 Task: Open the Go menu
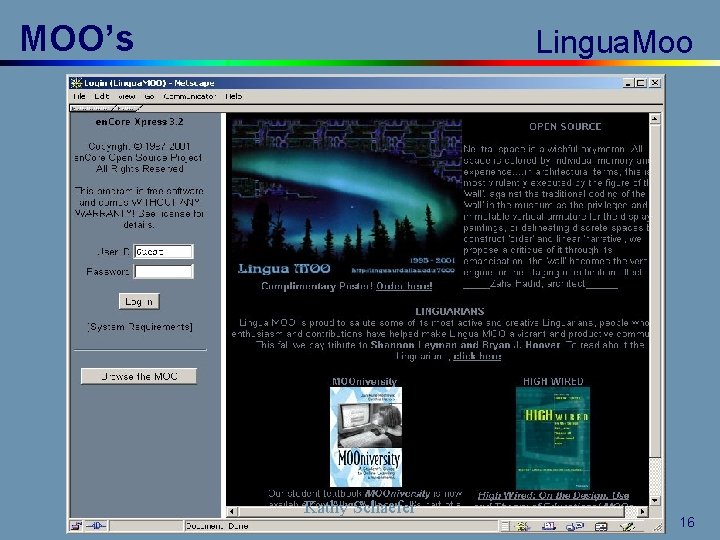pos(149,96)
